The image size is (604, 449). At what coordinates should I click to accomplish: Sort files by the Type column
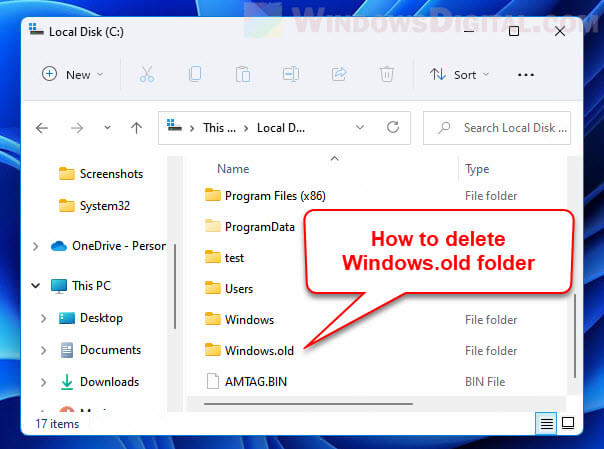pyautogui.click(x=477, y=169)
